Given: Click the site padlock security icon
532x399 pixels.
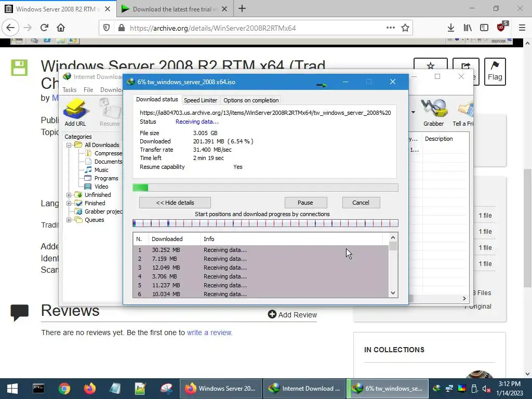Looking at the screenshot, I should pyautogui.click(x=122, y=28).
